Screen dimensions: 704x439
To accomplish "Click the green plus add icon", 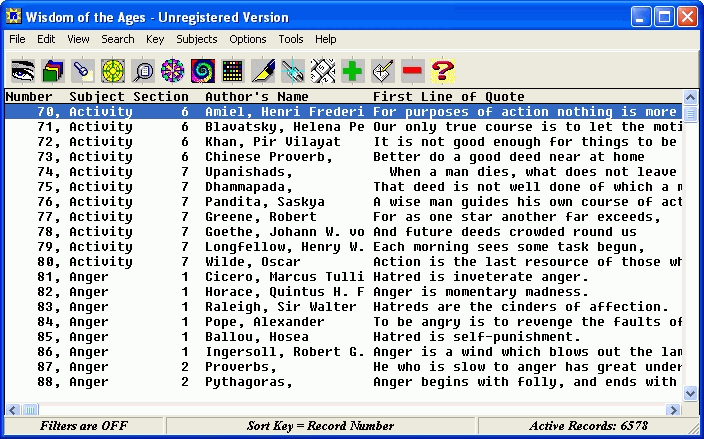I will (352, 71).
